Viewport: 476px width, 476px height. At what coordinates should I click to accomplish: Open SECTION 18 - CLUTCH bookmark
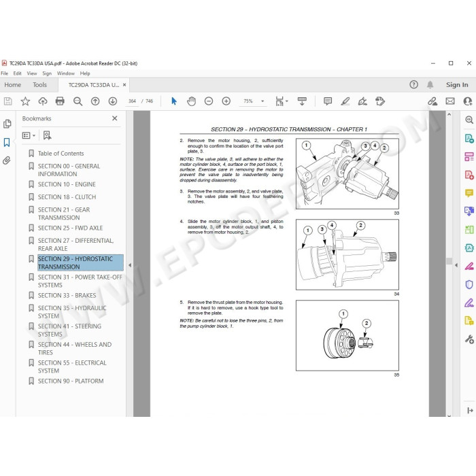pyautogui.click(x=67, y=197)
